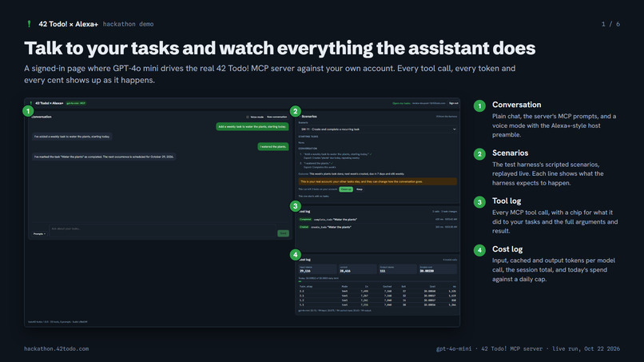Screen dimensions: 644x362
Task: Click the Sign out button
Action: (453, 104)
